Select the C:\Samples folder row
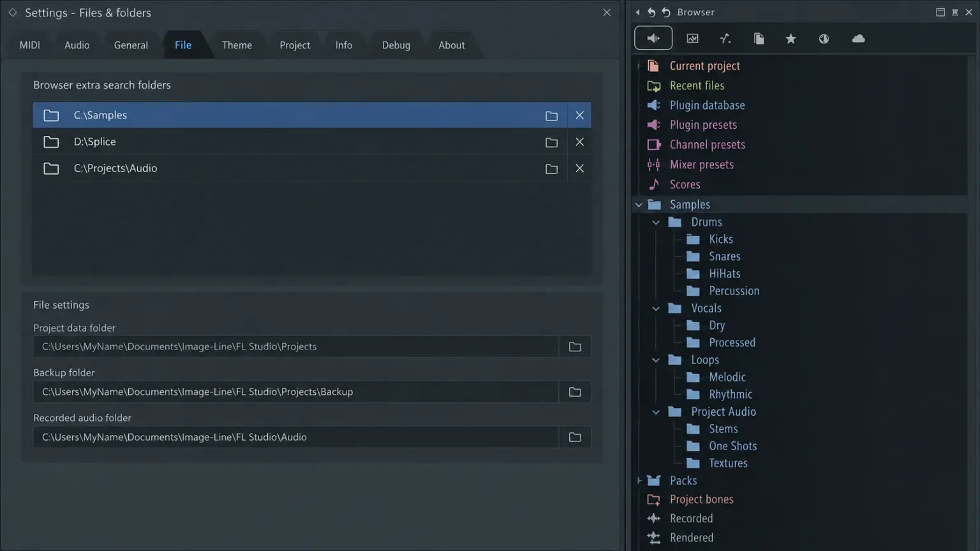The image size is (980, 551). point(312,115)
